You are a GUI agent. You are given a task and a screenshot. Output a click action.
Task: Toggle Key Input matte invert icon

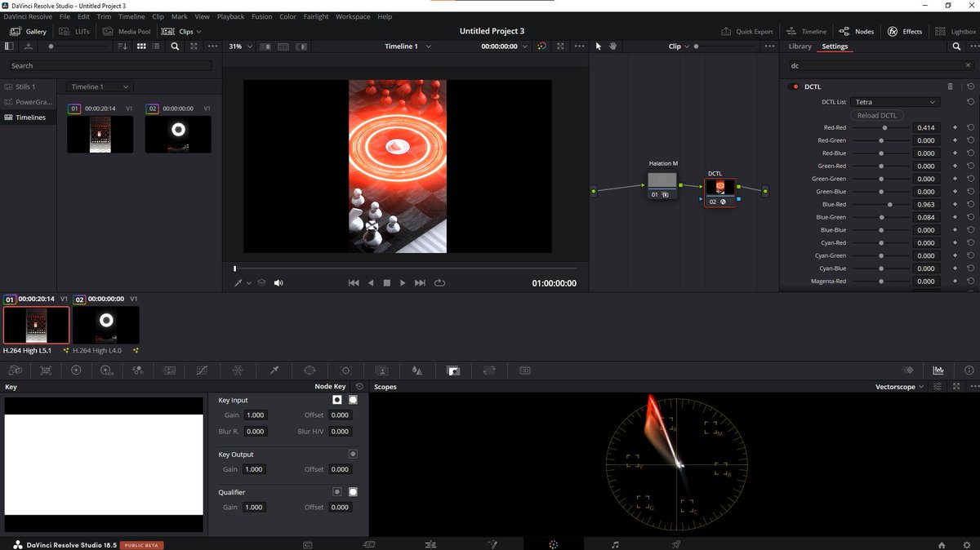coord(336,400)
